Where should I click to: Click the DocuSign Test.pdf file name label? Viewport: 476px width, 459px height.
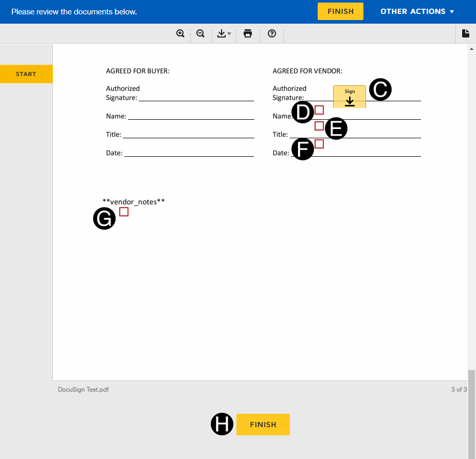83,390
